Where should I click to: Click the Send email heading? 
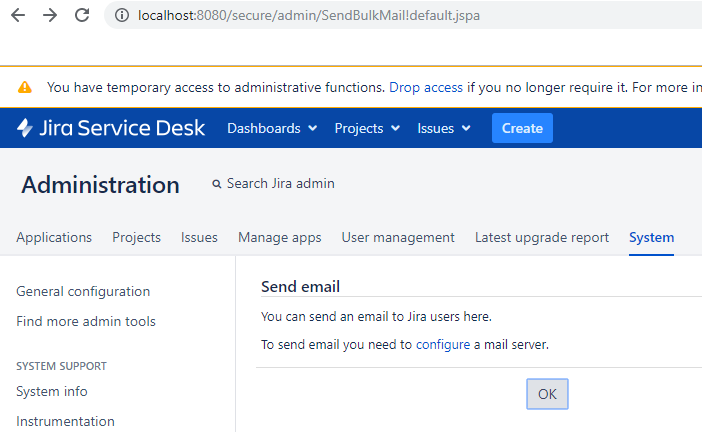(300, 287)
